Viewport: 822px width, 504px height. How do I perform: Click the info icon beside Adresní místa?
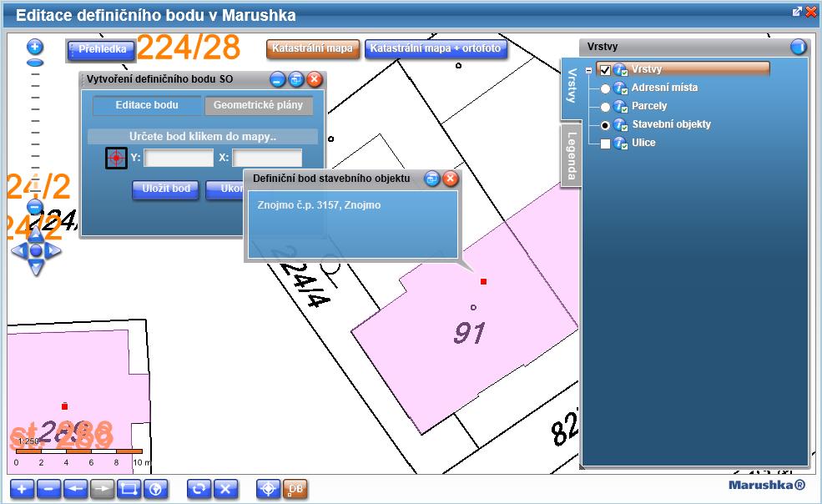[621, 88]
